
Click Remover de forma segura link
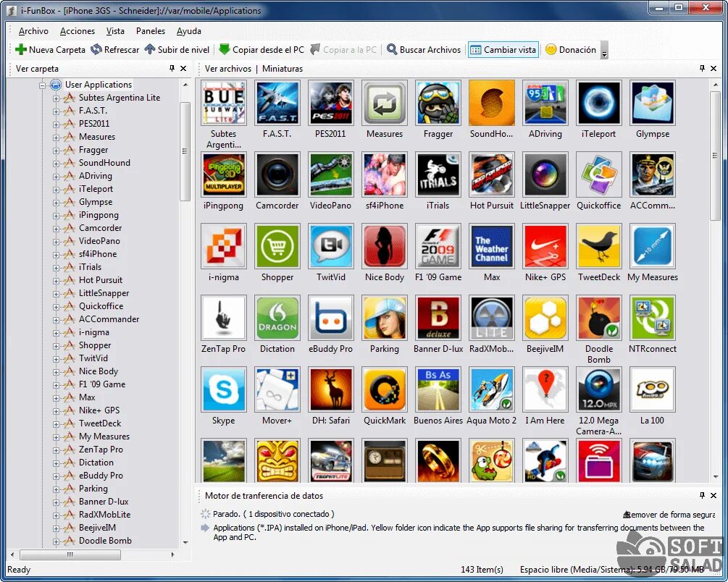[669, 515]
